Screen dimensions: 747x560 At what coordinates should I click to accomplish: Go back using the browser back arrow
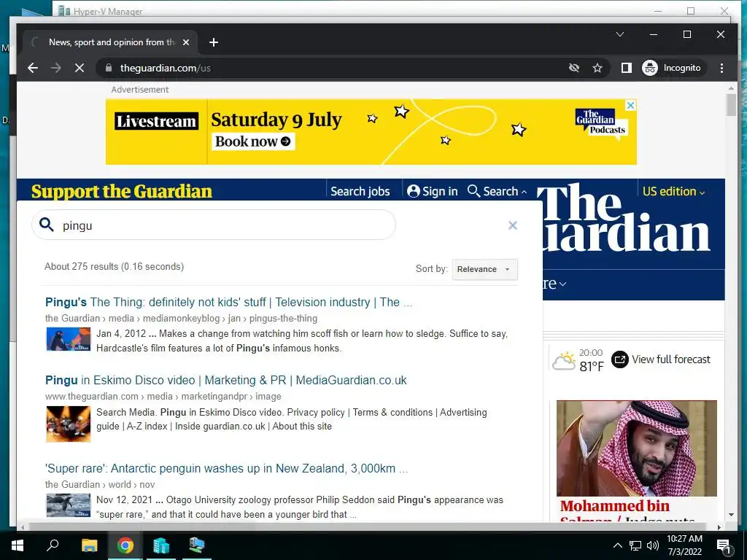pyautogui.click(x=32, y=68)
